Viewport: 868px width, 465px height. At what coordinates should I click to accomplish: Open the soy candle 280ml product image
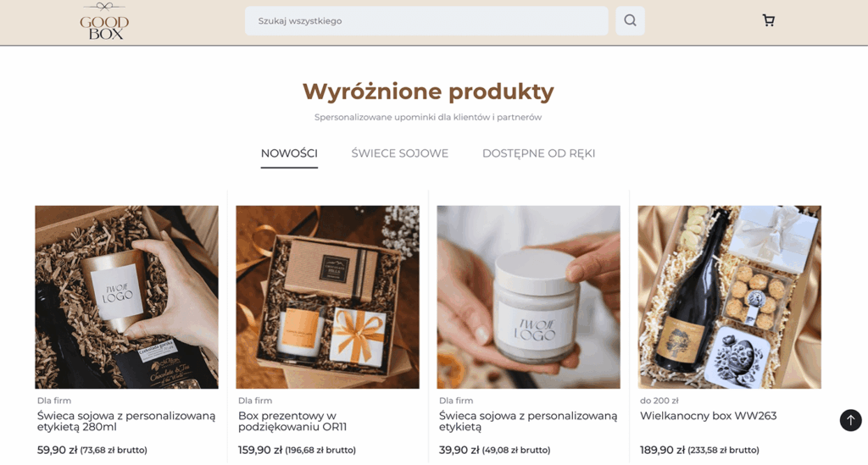point(127,297)
